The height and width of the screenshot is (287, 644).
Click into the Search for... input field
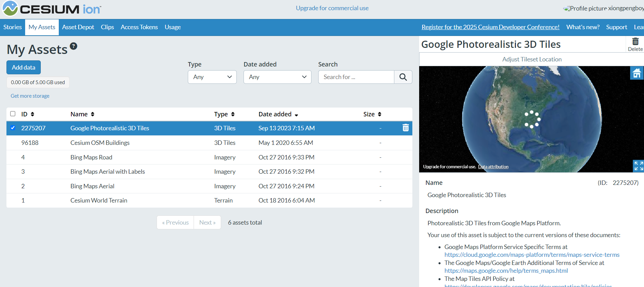[x=356, y=77]
